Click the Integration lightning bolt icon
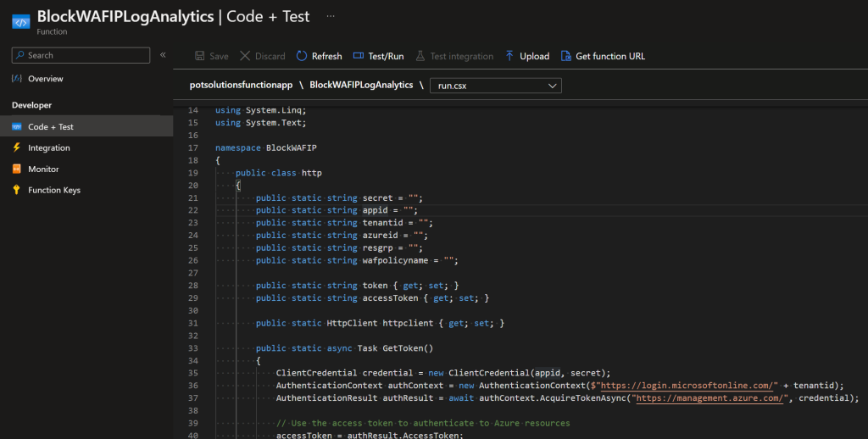 point(16,147)
